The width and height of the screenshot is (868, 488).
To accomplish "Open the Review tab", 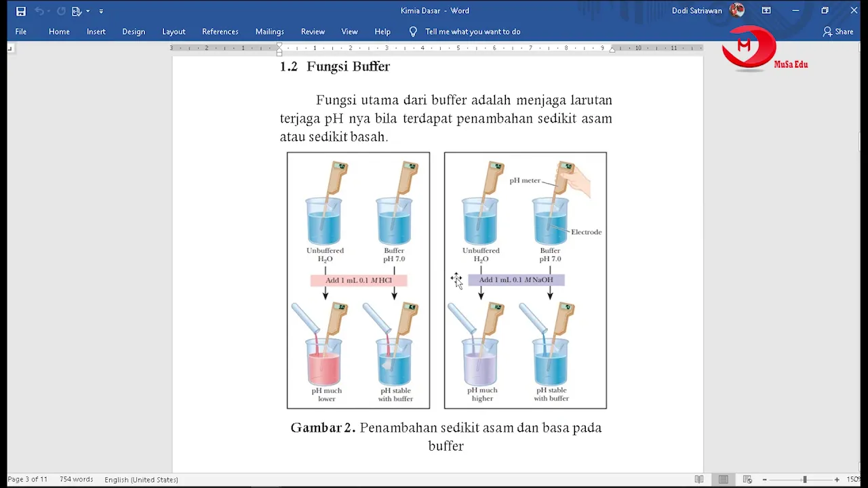I will click(x=313, y=31).
